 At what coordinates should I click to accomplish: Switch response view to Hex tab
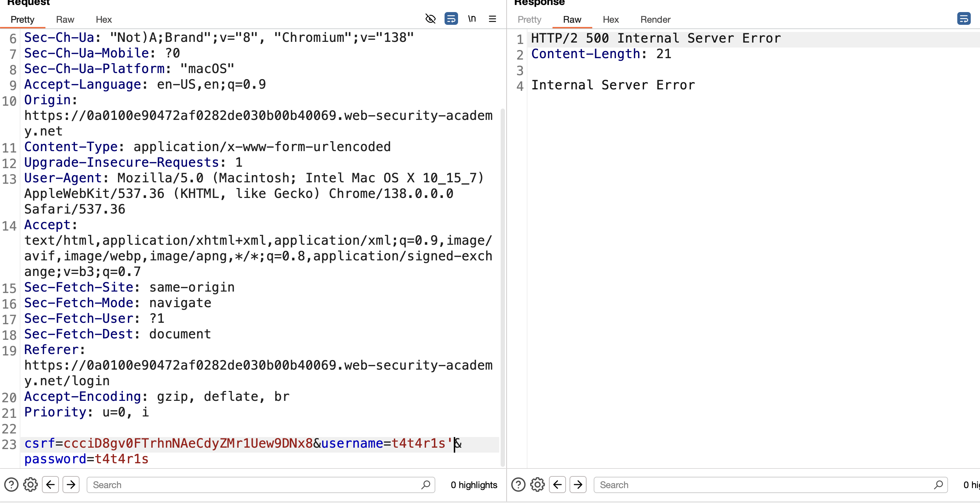click(x=611, y=20)
